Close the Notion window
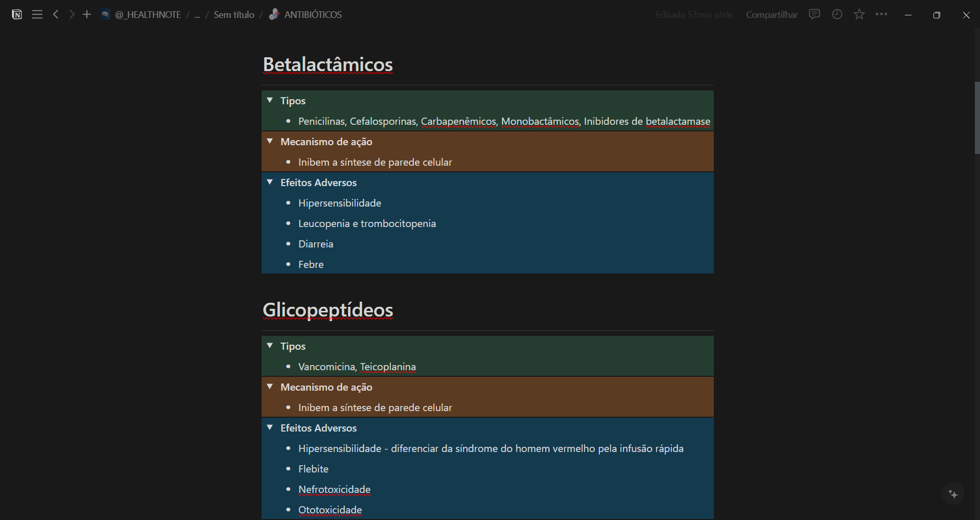 (x=966, y=15)
